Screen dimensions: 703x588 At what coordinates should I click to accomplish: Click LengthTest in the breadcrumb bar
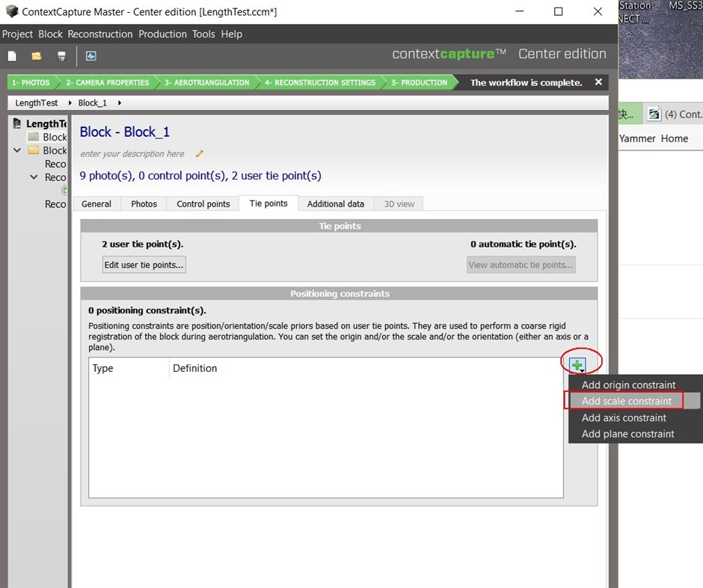[x=37, y=102]
